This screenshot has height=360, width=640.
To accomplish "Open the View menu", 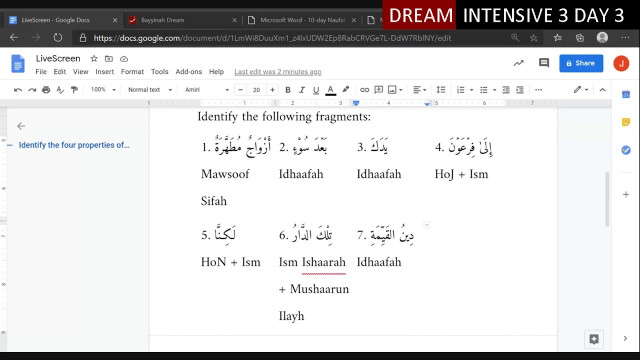I will (80, 72).
